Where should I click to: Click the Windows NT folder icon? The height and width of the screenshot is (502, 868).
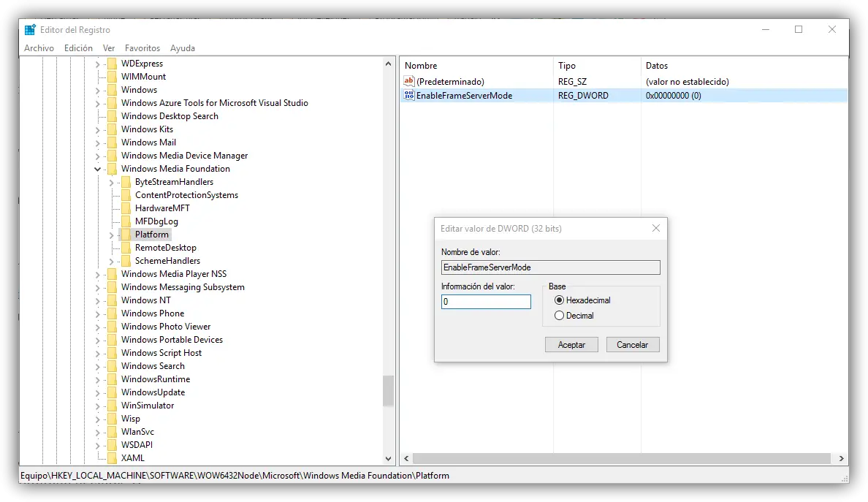pos(113,300)
